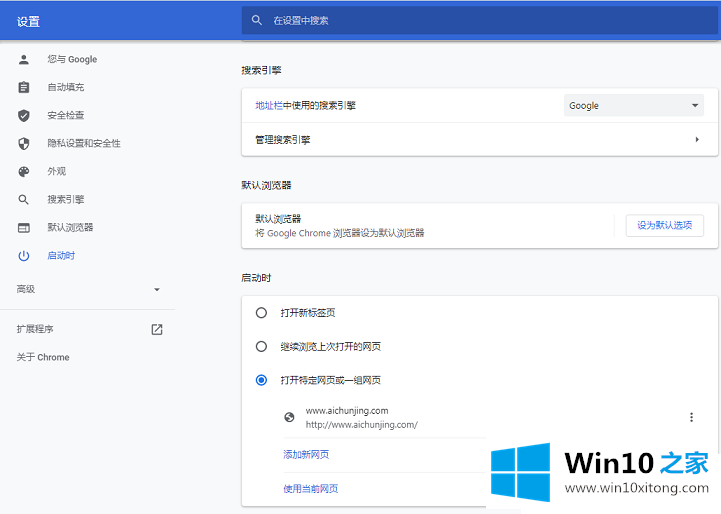
Task: Click the 设为默认选项 button
Action: pos(664,225)
